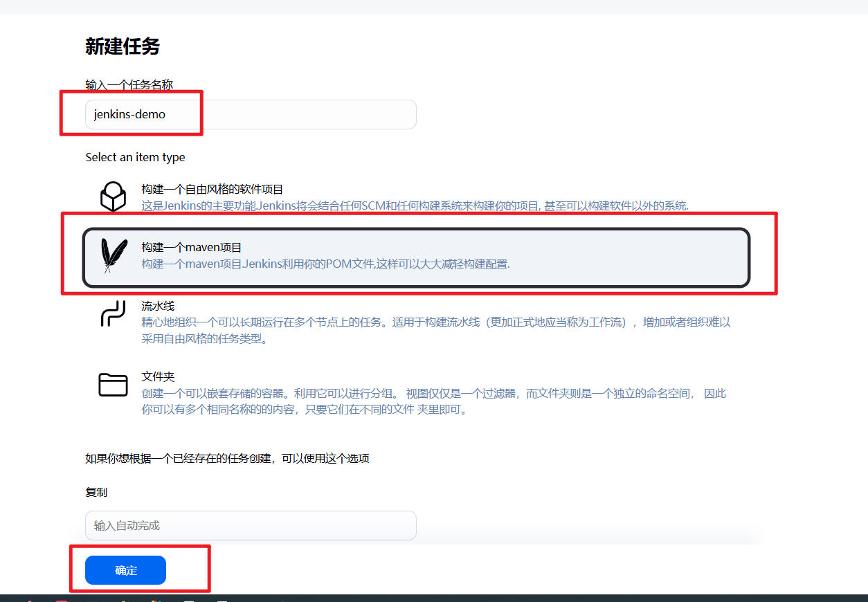Choose the 构建一个maven项目 title
868x602 pixels.
(x=192, y=247)
